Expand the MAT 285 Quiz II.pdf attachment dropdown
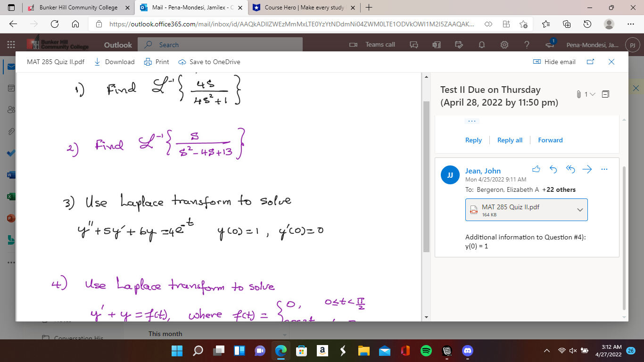Viewport: 644px width, 362px height. point(579,209)
